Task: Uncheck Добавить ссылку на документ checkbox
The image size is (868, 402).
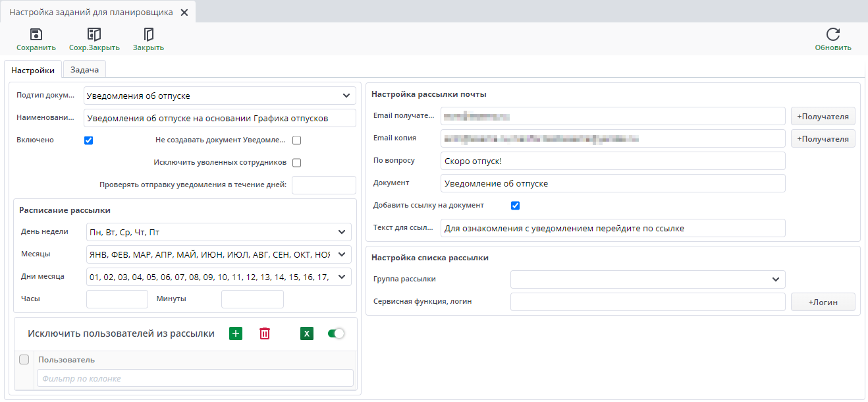Action: click(x=516, y=206)
